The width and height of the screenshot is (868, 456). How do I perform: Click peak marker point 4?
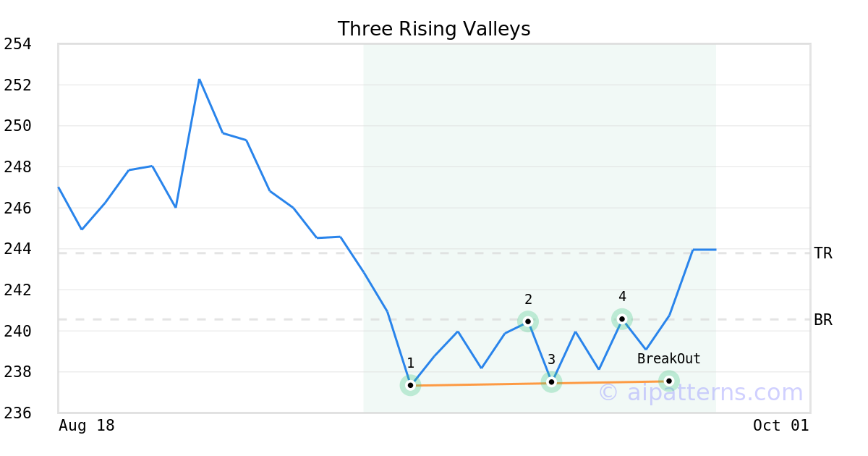[622, 318]
